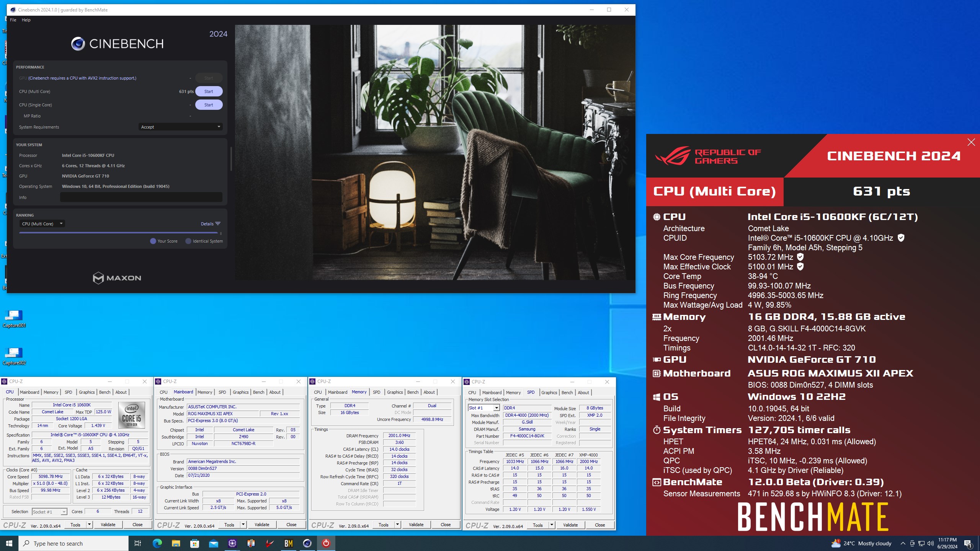Image resolution: width=980 pixels, height=551 pixels.
Task: Click Close button in Memory CPU-Z window
Action: [446, 525]
